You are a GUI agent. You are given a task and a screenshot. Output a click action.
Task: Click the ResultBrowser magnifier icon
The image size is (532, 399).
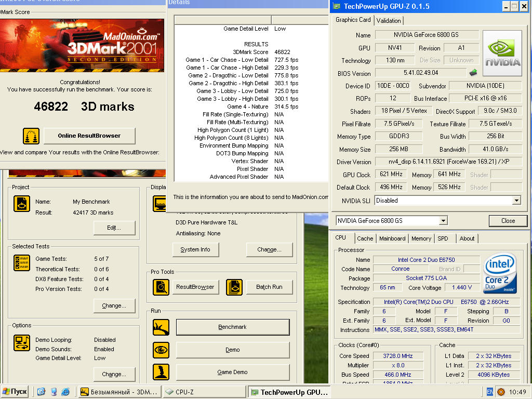161,287
